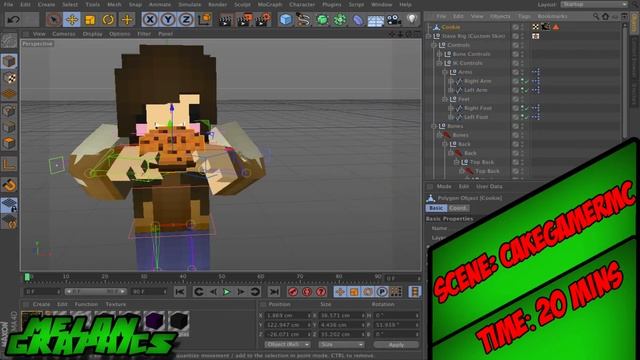The height and width of the screenshot is (360, 640).
Task: Go to start of animation
Action: tap(180, 292)
